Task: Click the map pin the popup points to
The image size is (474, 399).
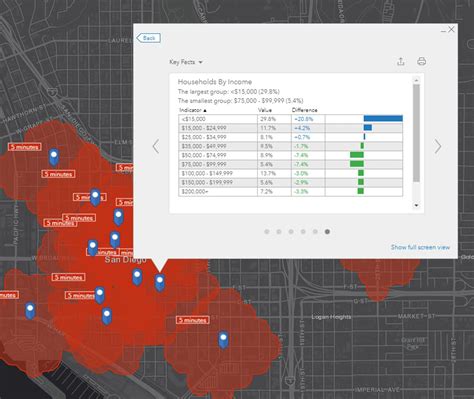Action: [160, 282]
